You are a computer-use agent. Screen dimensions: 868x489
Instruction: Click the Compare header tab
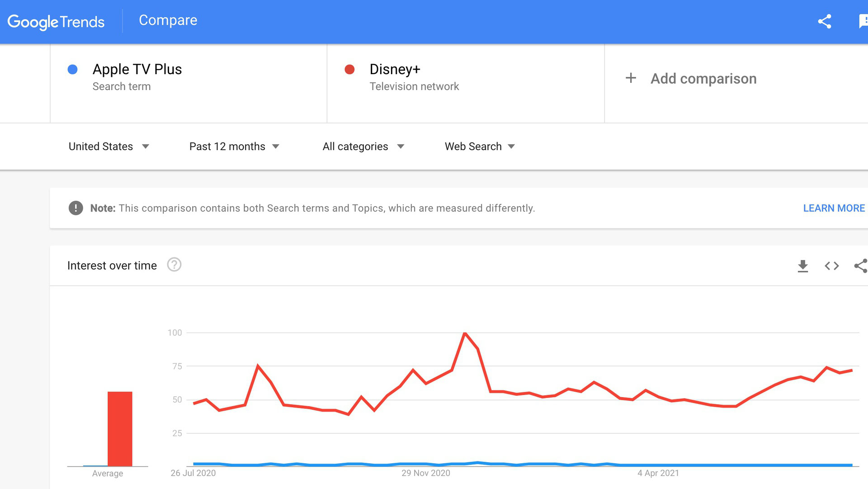click(x=168, y=20)
